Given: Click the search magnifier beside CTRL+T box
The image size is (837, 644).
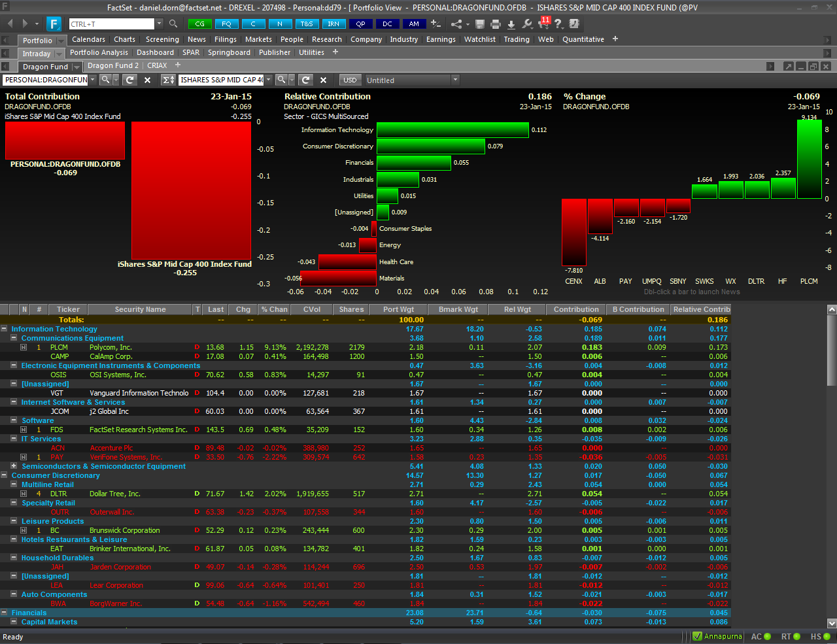Looking at the screenshot, I should click(173, 24).
